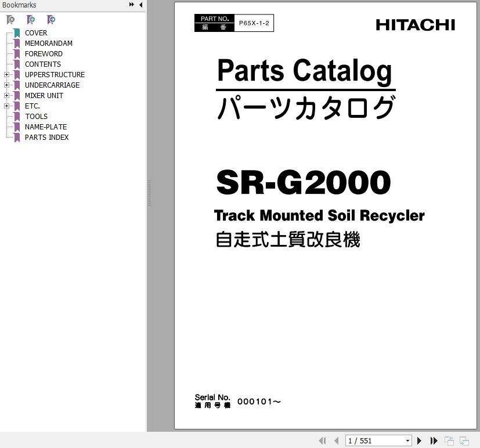Click the delete bookmark icon
This screenshot has height=448, width=480.
(10, 20)
